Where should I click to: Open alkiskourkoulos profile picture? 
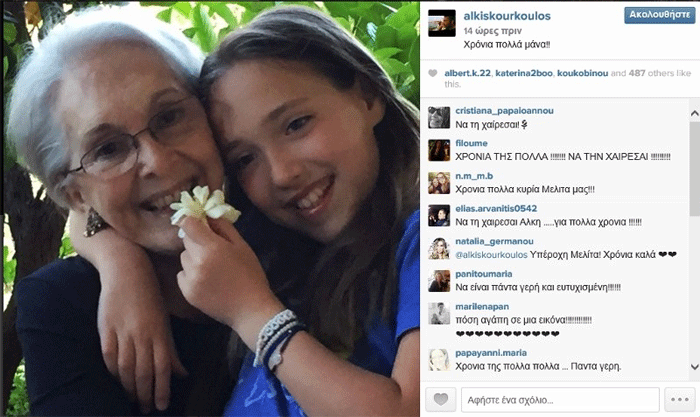pyautogui.click(x=442, y=23)
